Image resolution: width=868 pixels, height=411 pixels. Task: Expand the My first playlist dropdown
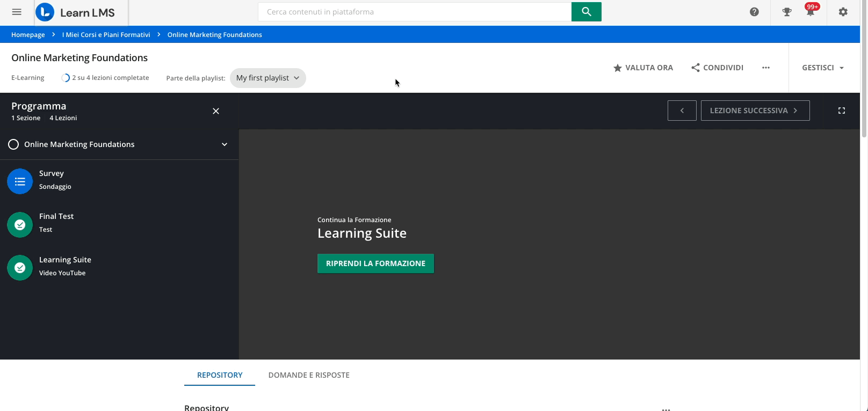[268, 78]
